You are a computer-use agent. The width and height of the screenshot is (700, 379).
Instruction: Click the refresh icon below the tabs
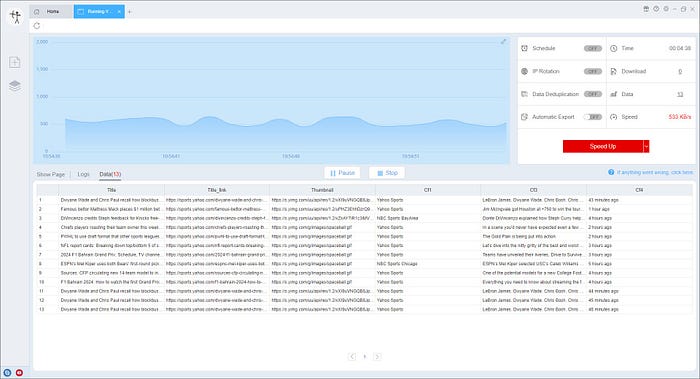(37, 26)
